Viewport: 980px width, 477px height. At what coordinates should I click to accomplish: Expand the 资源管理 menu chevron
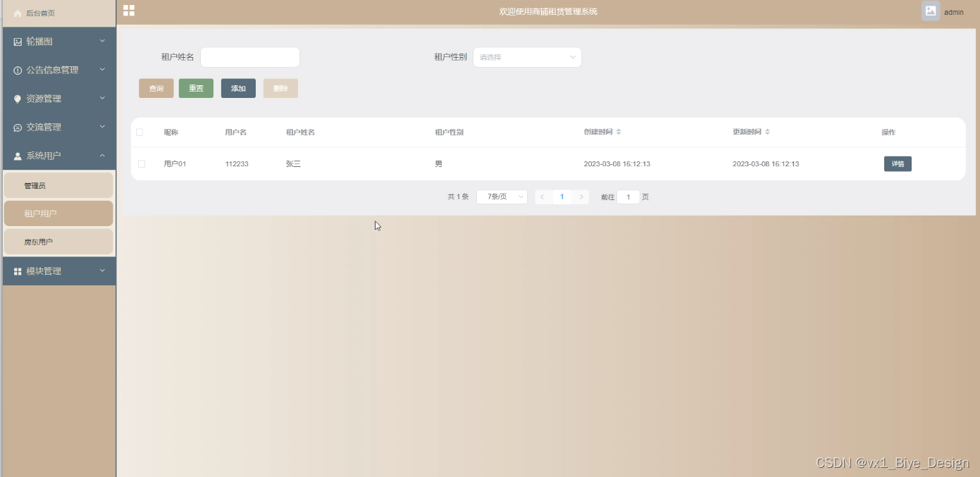click(102, 99)
